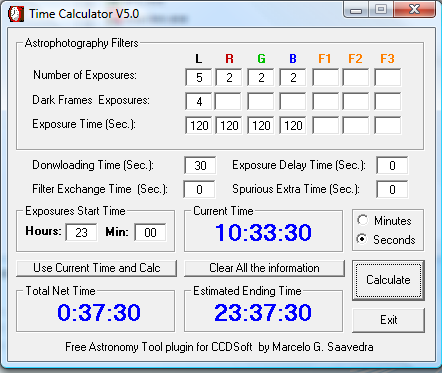
Task: Click the F1 Number of Exposures field
Action: click(325, 77)
